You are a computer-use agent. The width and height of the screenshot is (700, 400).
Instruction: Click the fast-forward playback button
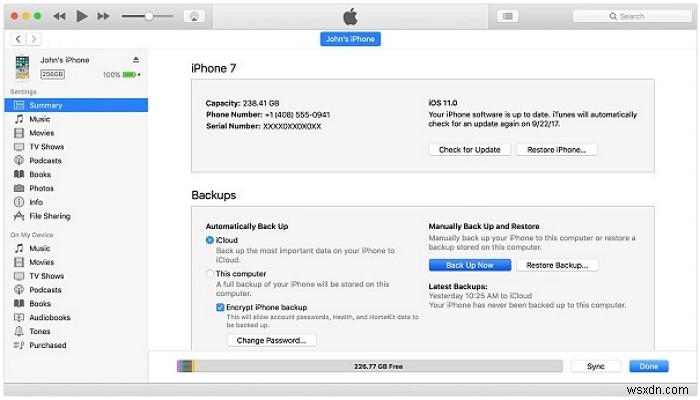103,16
